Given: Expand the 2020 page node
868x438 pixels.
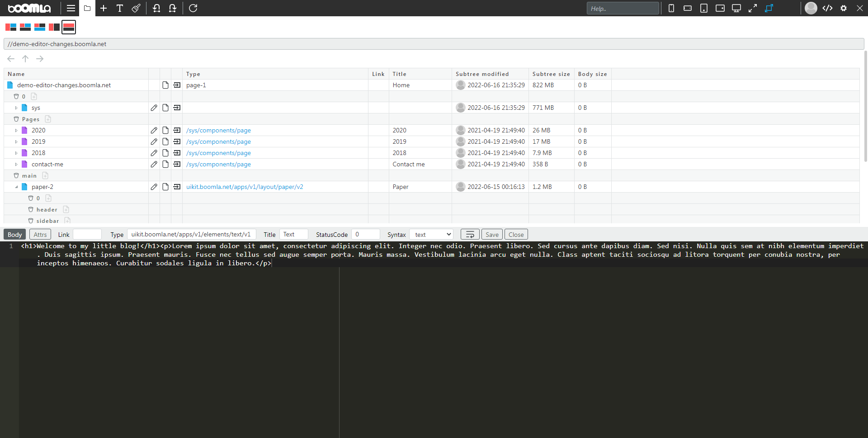Looking at the screenshot, I should (16, 130).
